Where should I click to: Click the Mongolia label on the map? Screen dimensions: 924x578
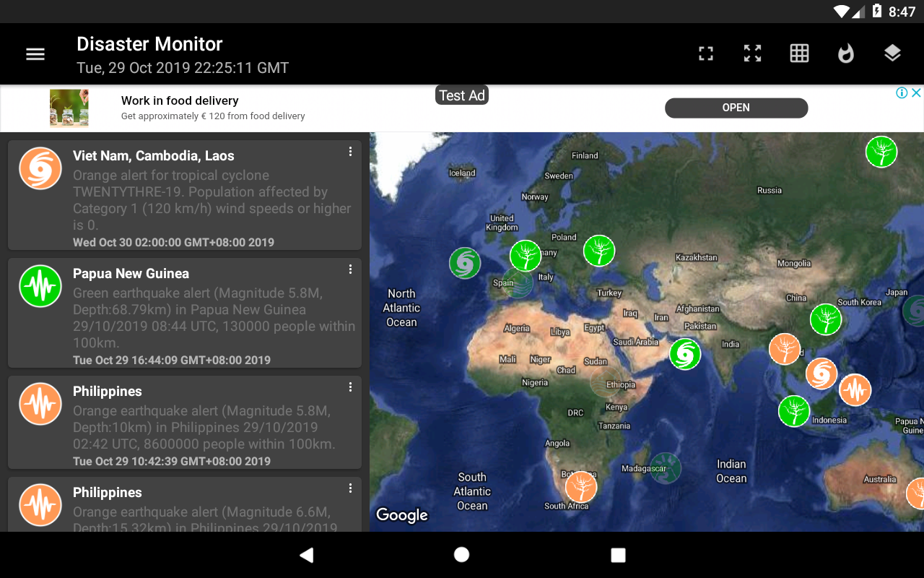(794, 264)
